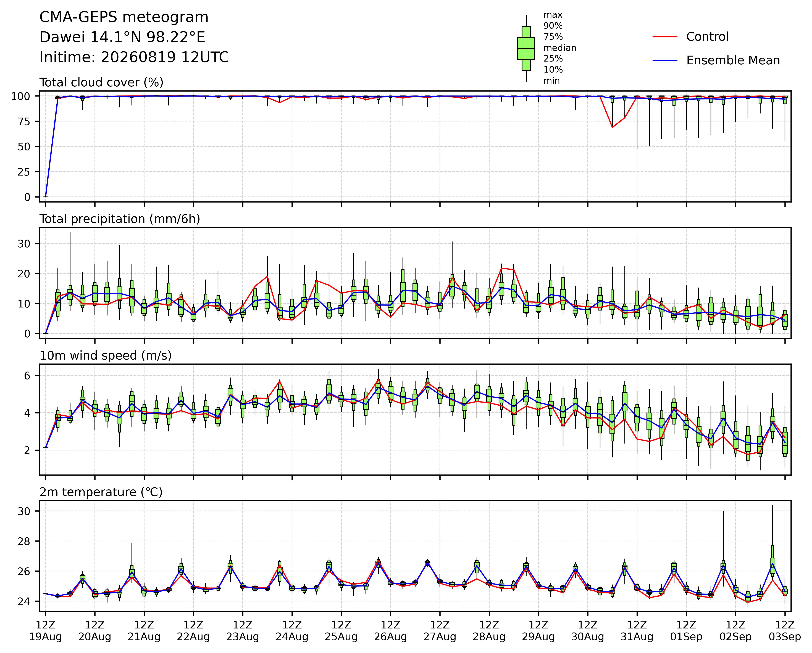Click the Initime 20260819 12UTC text
Viewport: 812px width, 653px height.
(134, 57)
